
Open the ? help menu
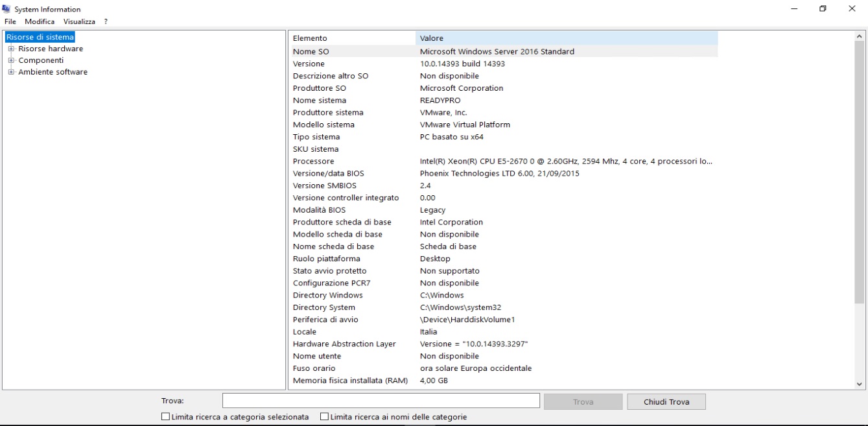click(x=106, y=21)
